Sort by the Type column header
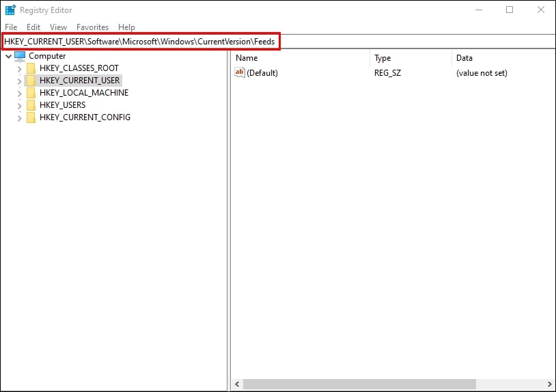 (411, 58)
